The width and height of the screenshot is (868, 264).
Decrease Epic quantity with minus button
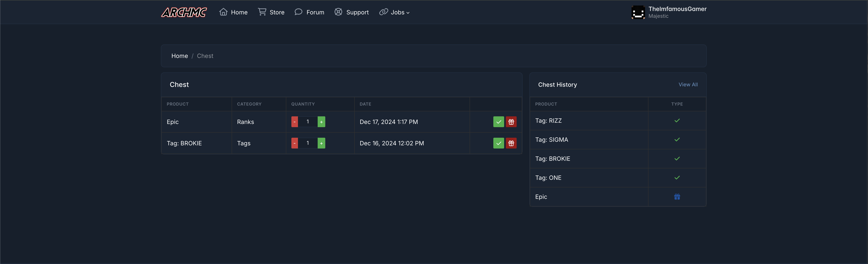tap(295, 122)
